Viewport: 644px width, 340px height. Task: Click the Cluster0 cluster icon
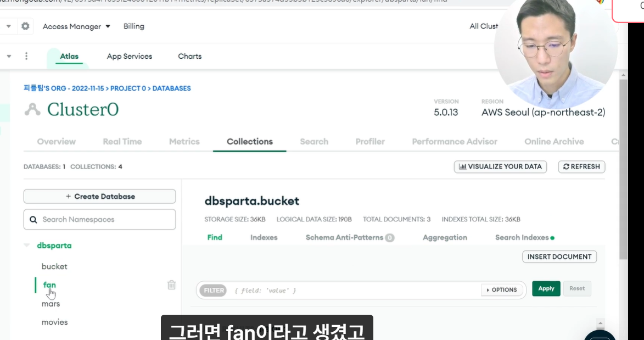pyautogui.click(x=32, y=109)
